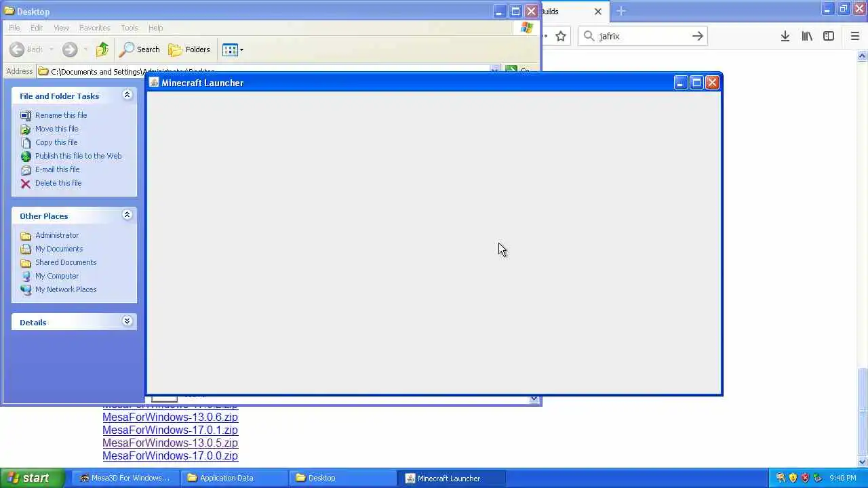Close the Minecraft Launcher window
This screenshot has height=488, width=868.
pos(712,83)
